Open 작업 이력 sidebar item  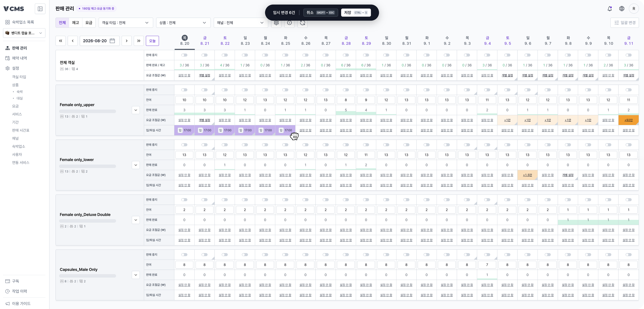click(19, 291)
